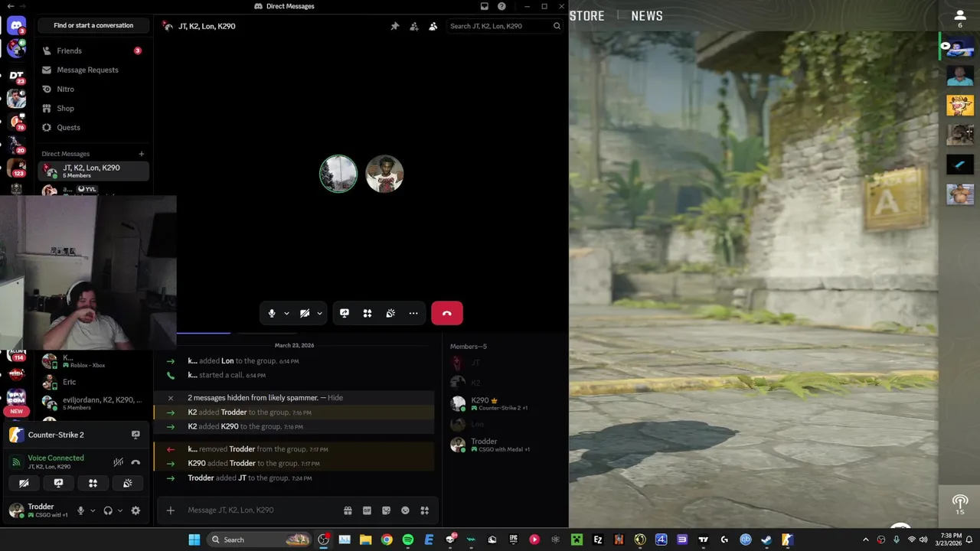This screenshot has width=980, height=551.
Task: Click Hide on the hidden spam messages
Action: click(335, 398)
